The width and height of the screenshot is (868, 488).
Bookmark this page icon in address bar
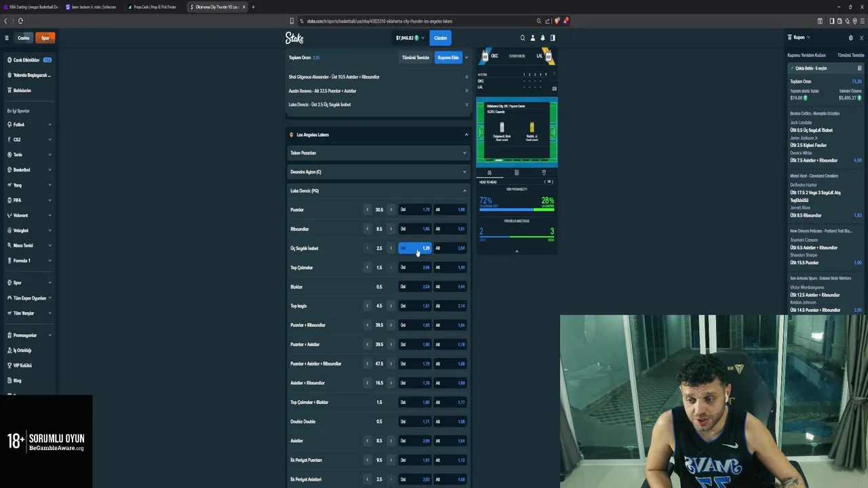point(292,21)
